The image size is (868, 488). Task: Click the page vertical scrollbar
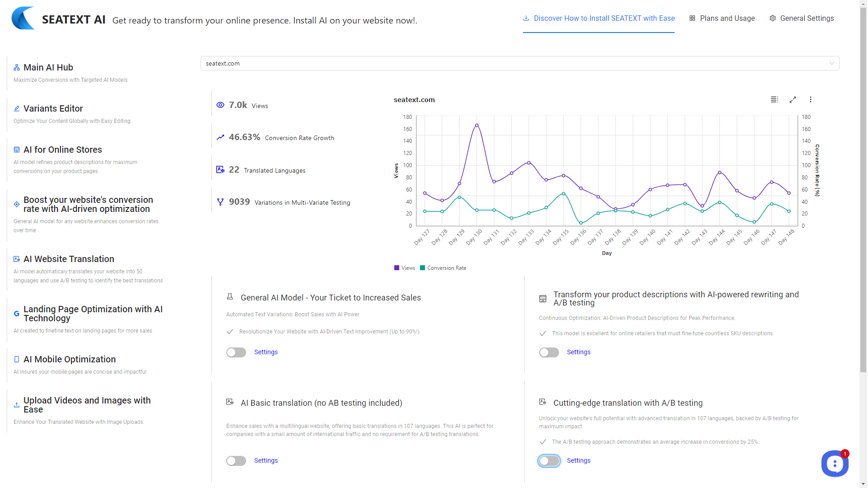tap(863, 190)
